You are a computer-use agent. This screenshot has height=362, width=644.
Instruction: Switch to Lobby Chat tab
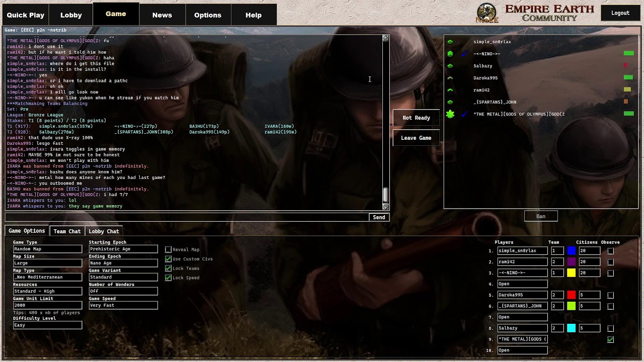tap(104, 231)
